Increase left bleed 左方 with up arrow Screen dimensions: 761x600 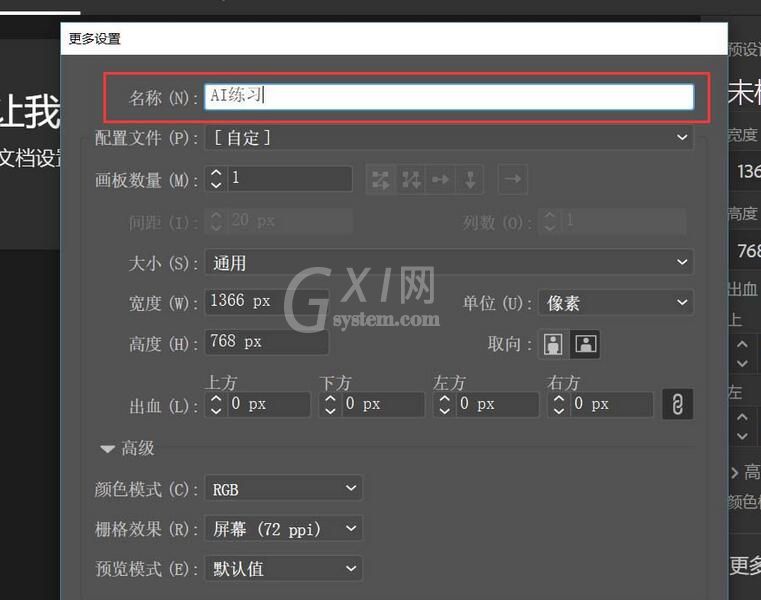[445, 399]
